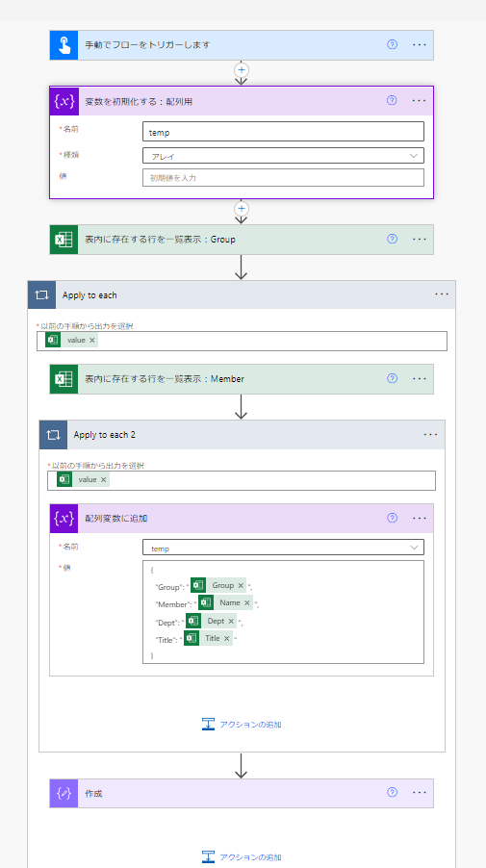Click plus insert button below trigger
Image resolution: width=486 pixels, height=868 pixels.
click(x=242, y=70)
